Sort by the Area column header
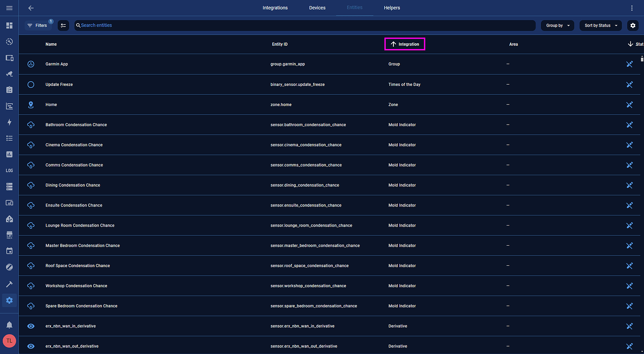This screenshot has width=644, height=354. (x=513, y=44)
